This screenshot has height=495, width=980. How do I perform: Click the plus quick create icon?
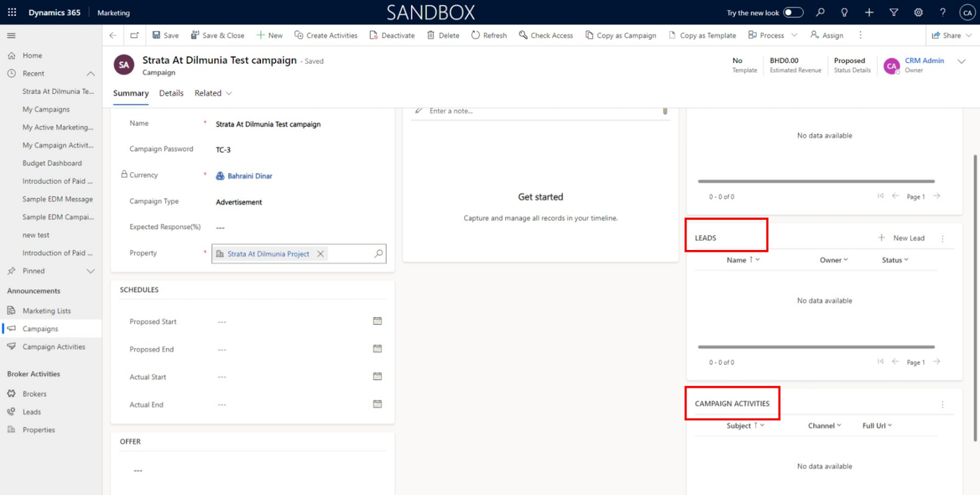click(869, 13)
